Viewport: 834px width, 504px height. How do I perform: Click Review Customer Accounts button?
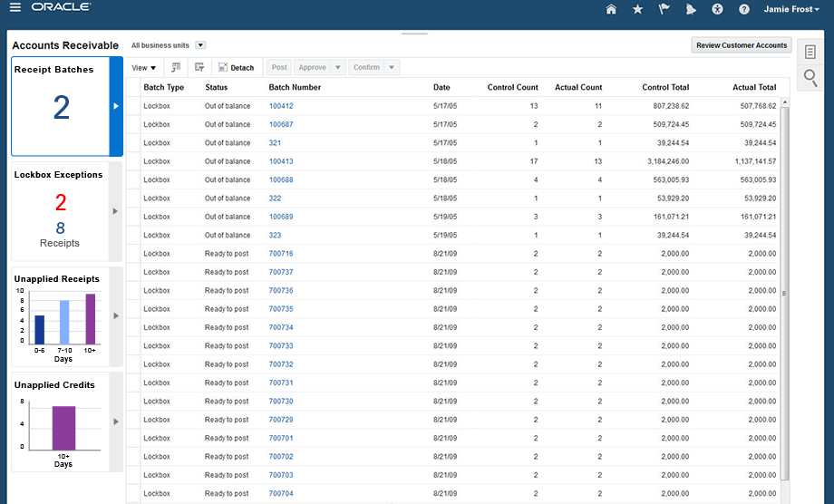742,45
